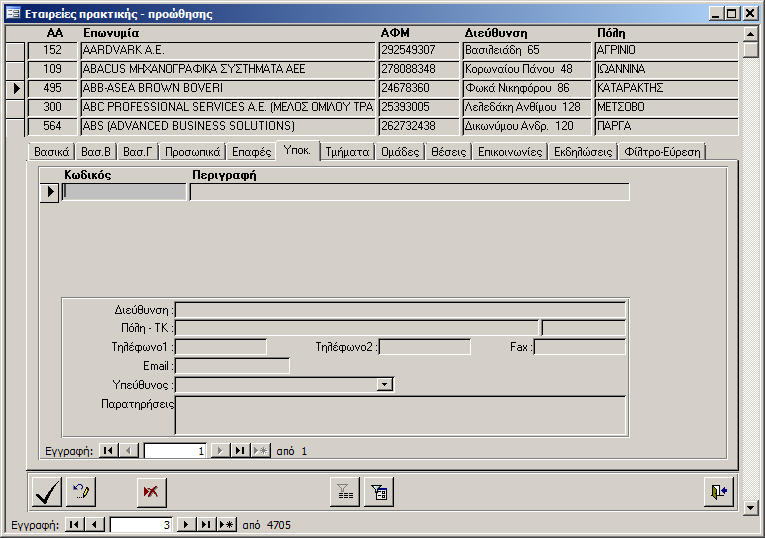Switch to the Βασικά tab
The height and width of the screenshot is (538, 765).
pyautogui.click(x=51, y=152)
